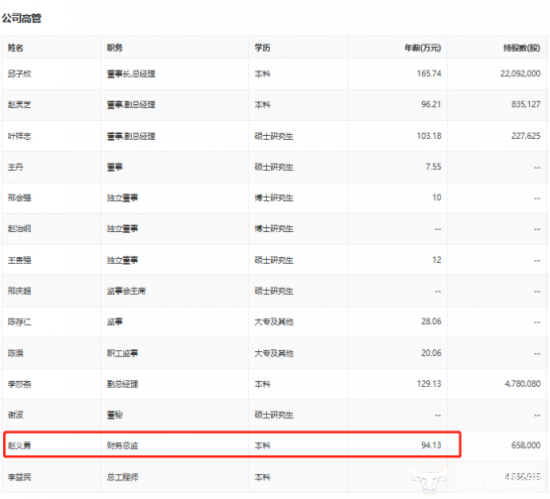Click 本科 in the 财务总监 row

(262, 446)
